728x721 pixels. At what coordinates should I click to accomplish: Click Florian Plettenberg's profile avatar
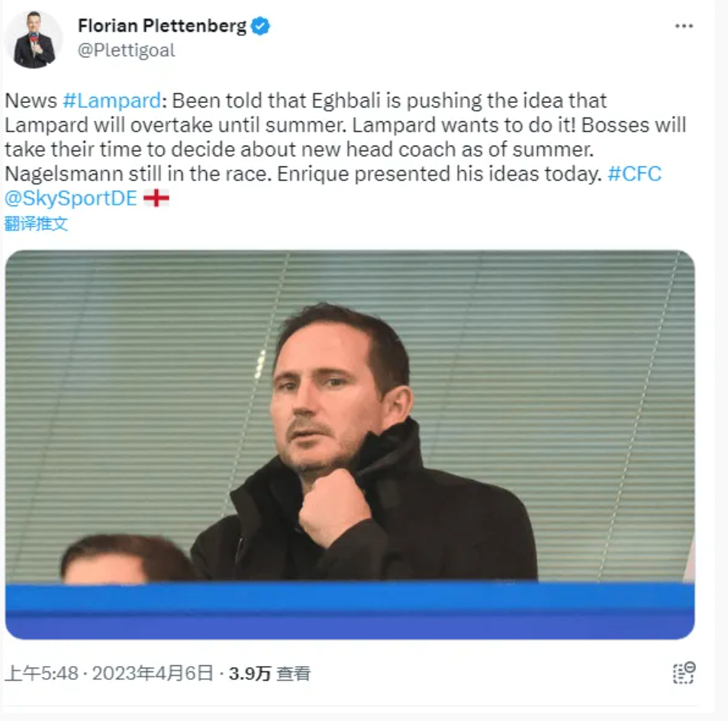click(x=34, y=40)
